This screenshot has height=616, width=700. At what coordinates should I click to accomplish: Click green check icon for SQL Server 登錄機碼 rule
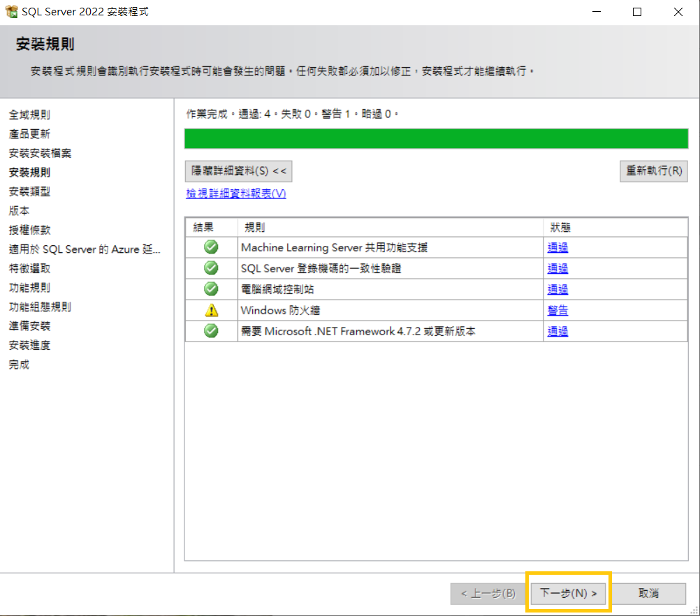point(211,267)
